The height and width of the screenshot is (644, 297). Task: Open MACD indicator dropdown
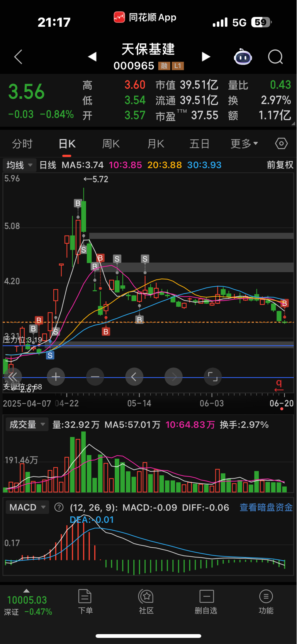[27, 507]
